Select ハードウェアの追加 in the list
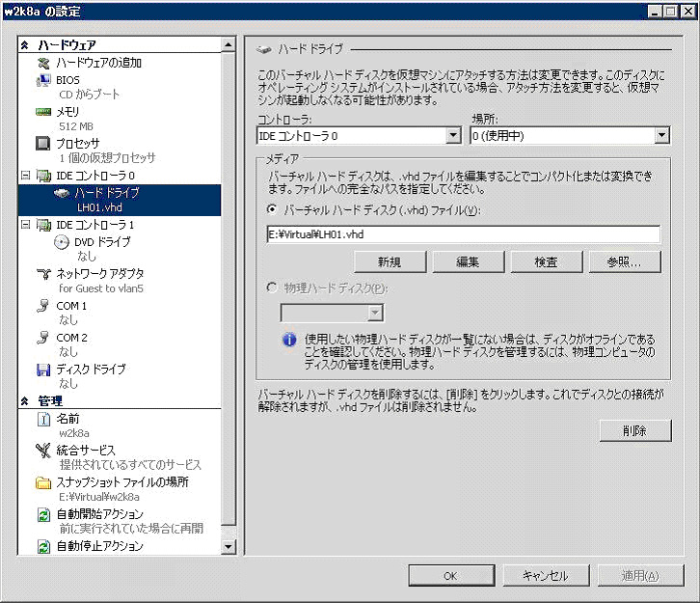700x603 pixels. [98, 63]
